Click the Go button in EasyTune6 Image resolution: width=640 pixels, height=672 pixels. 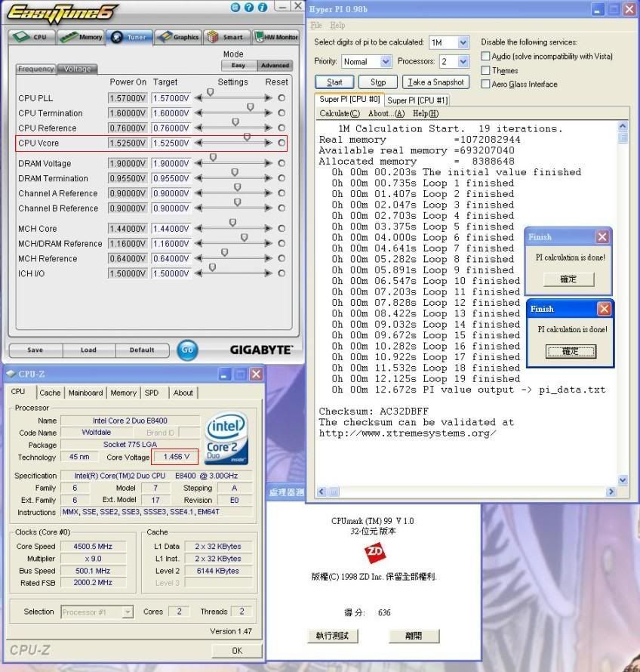click(187, 350)
